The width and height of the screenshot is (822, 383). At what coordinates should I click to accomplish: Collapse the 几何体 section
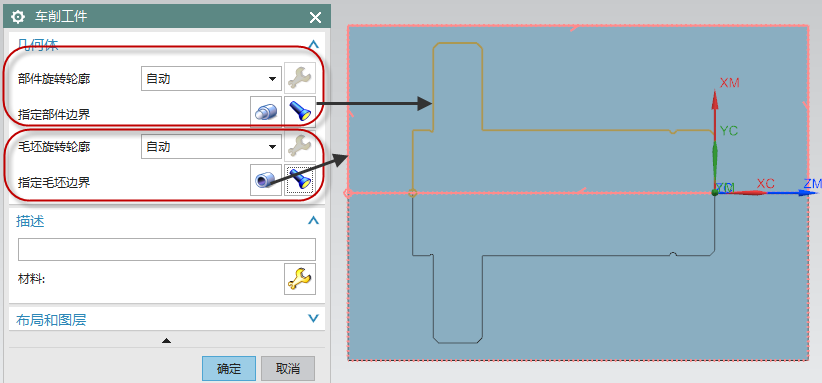click(313, 45)
